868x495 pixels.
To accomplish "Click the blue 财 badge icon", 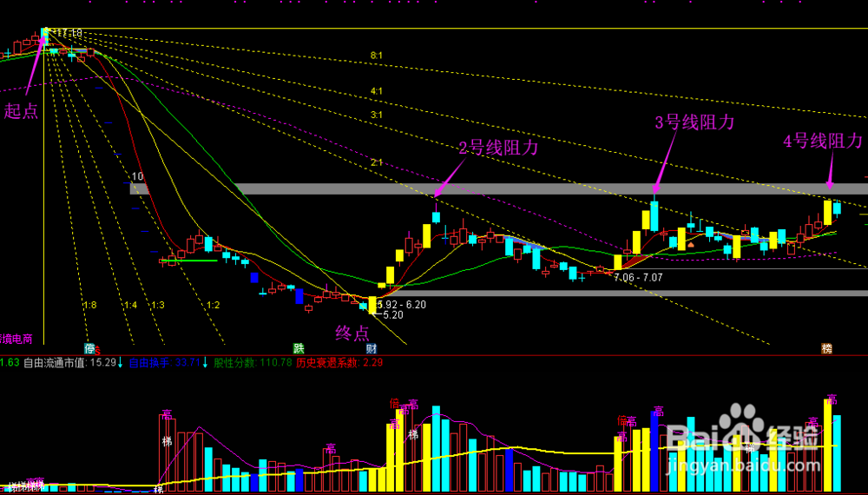I will coord(372,348).
